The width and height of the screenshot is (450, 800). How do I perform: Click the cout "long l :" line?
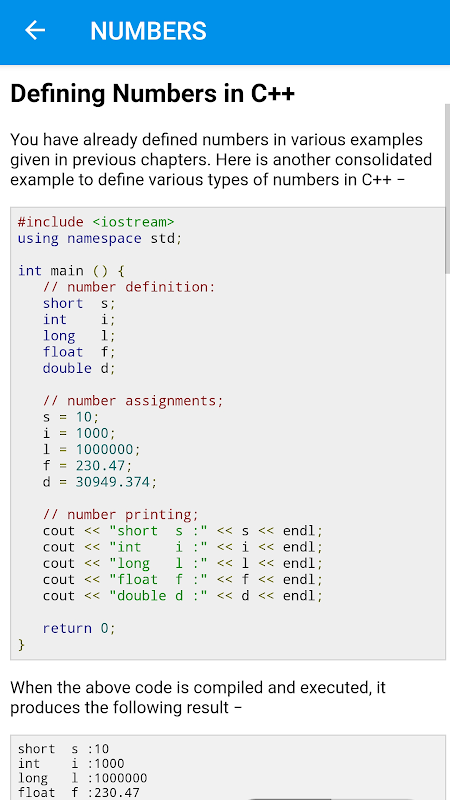183,563
